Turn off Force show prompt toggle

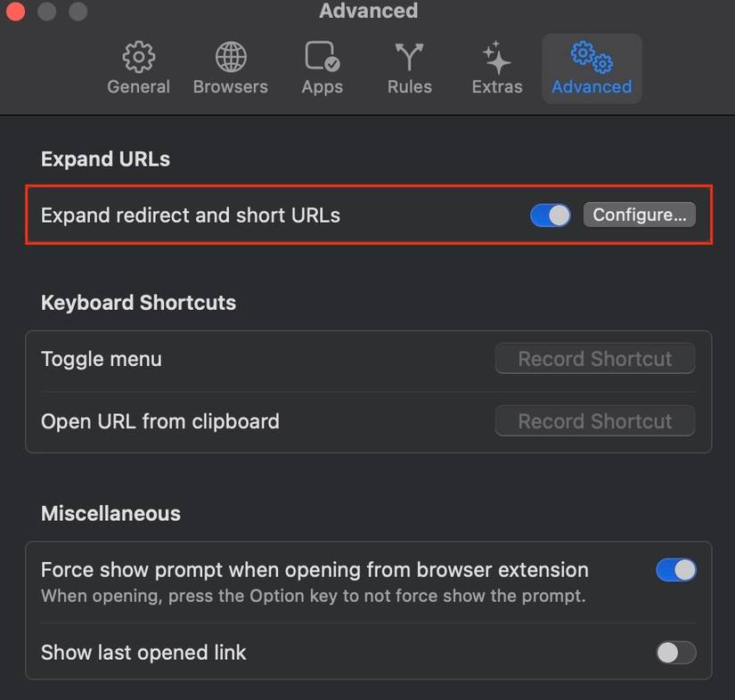(x=675, y=569)
